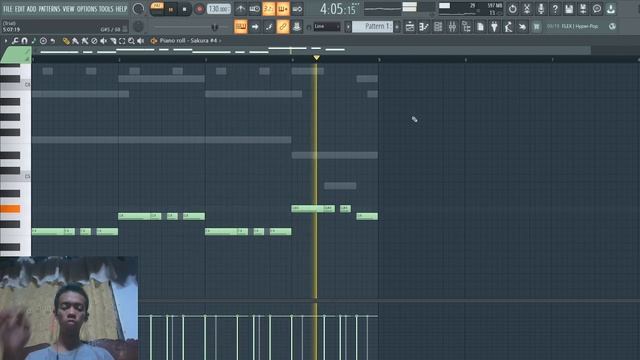Click the main volume knob

pyautogui.click(x=138, y=9)
